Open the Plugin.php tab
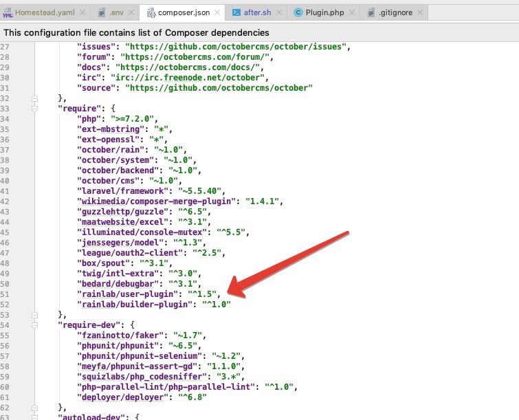519x420 pixels. pyautogui.click(x=324, y=12)
